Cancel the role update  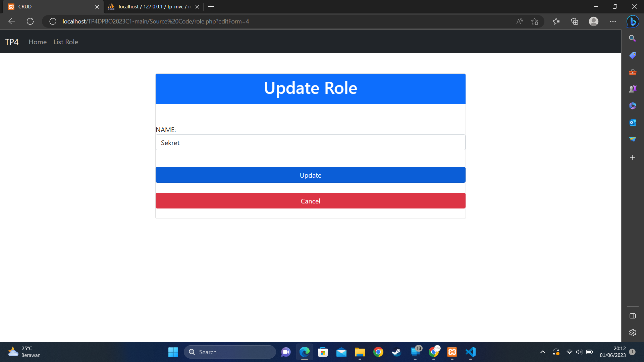[x=310, y=200]
